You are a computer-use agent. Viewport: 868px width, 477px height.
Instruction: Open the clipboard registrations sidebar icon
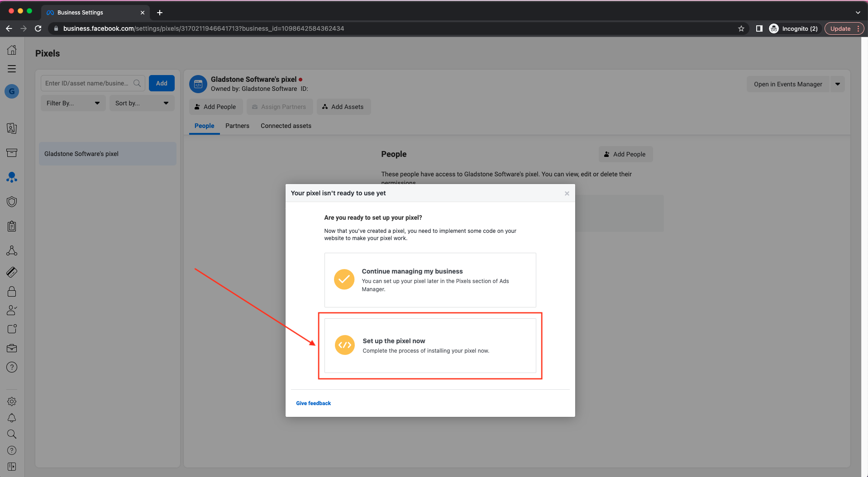[12, 226]
